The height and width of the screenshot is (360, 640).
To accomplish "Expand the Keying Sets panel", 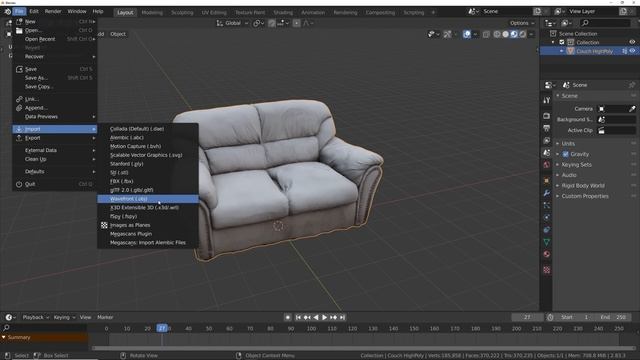I will click(576, 164).
